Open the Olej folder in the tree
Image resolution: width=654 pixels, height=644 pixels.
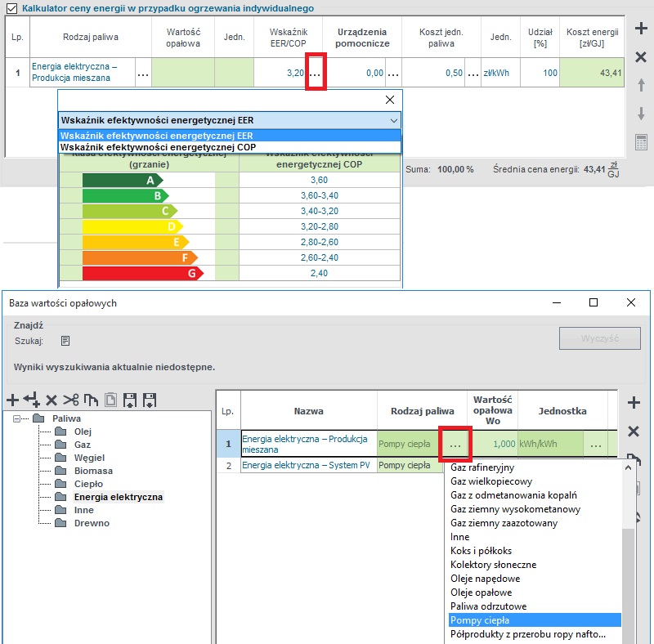coord(73,432)
